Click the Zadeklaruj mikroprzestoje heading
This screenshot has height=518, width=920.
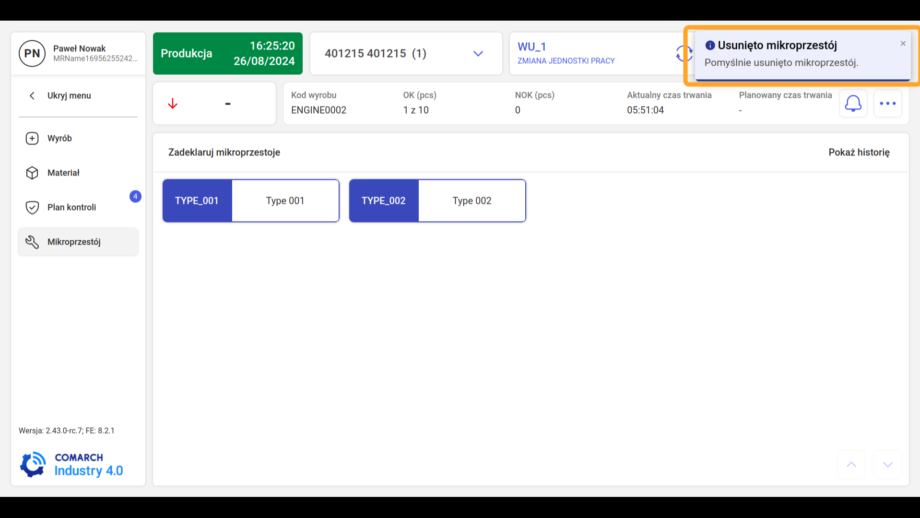pos(224,153)
